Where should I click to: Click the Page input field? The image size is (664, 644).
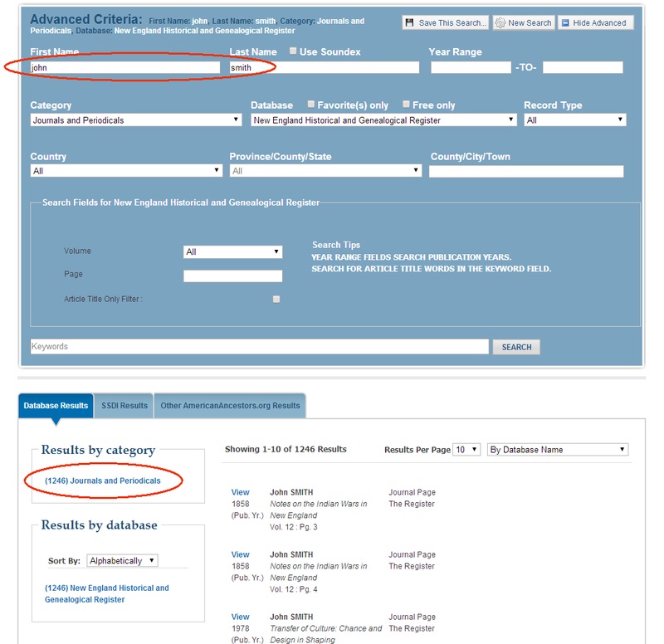pos(233,276)
